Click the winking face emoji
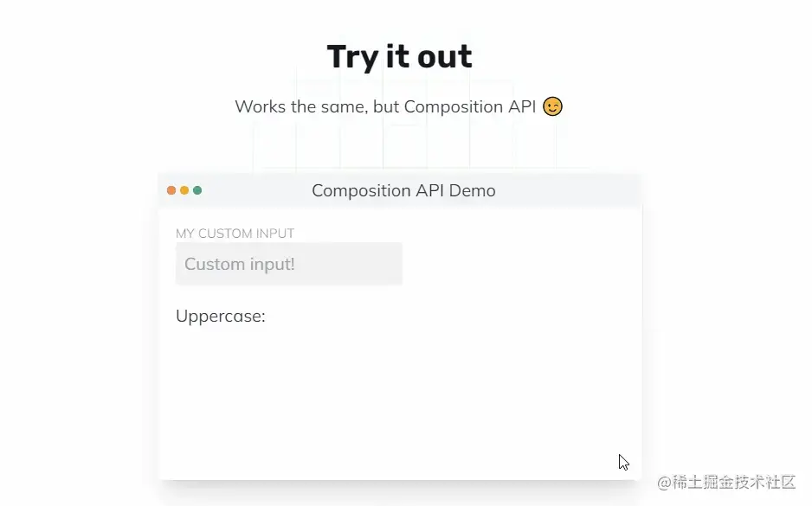Screen dimensions: 812x506 [552, 106]
